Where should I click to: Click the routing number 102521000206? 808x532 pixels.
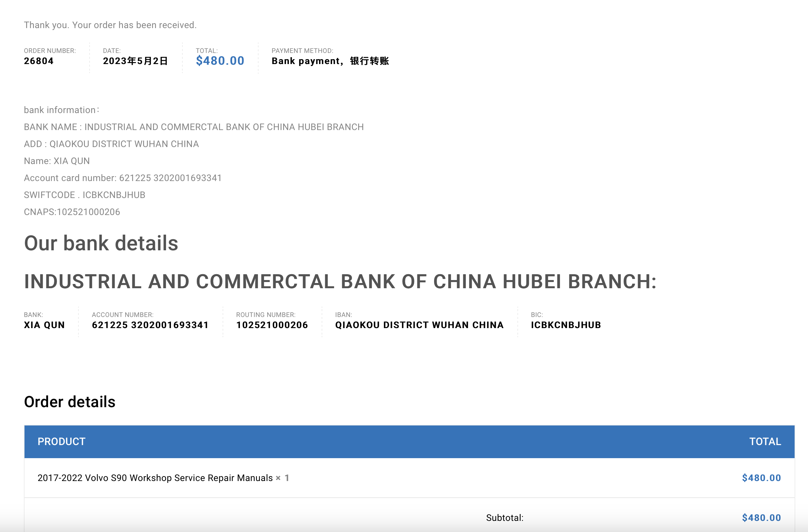click(272, 325)
